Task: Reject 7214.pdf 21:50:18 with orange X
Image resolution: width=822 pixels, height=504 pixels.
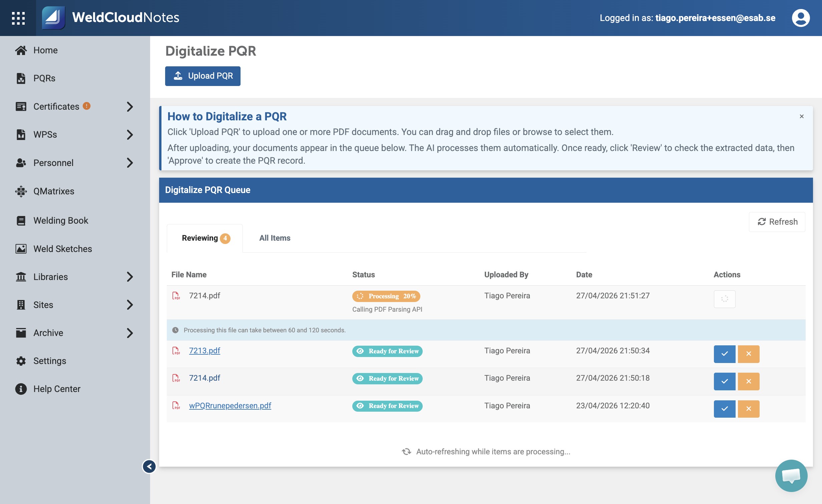Action: (749, 381)
